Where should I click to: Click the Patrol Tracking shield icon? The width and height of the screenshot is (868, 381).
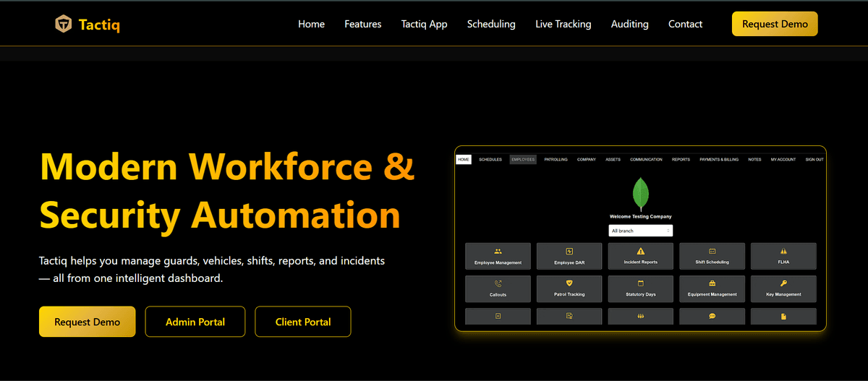[569, 283]
